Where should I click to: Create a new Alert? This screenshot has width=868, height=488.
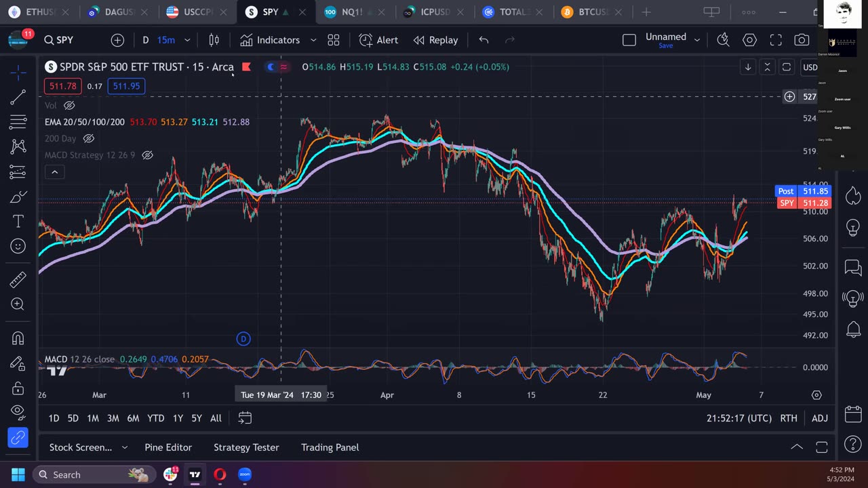(x=378, y=40)
